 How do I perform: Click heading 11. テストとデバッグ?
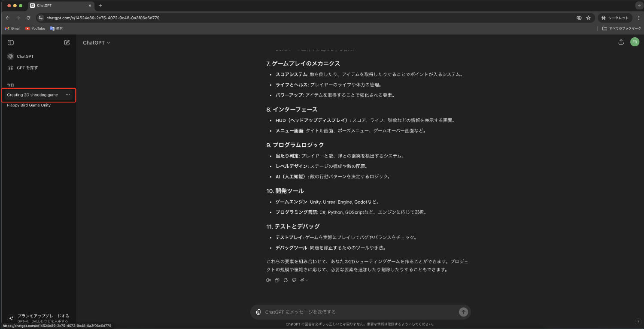point(293,226)
